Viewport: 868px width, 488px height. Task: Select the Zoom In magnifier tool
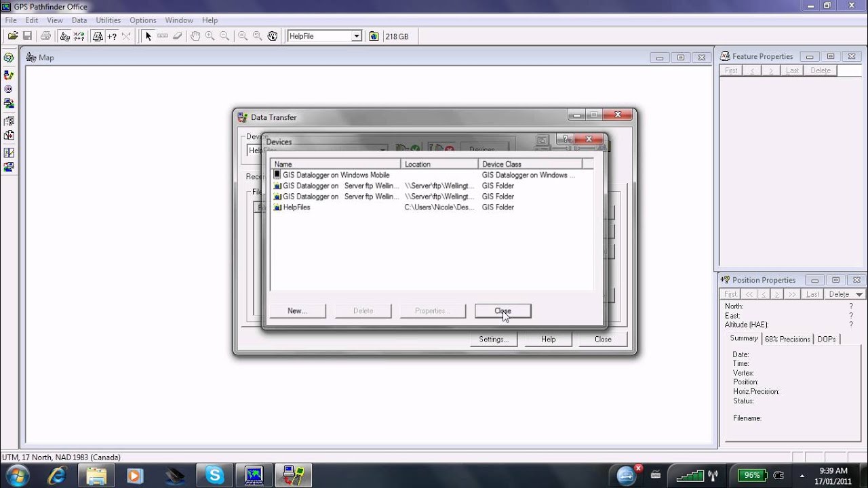coord(210,36)
